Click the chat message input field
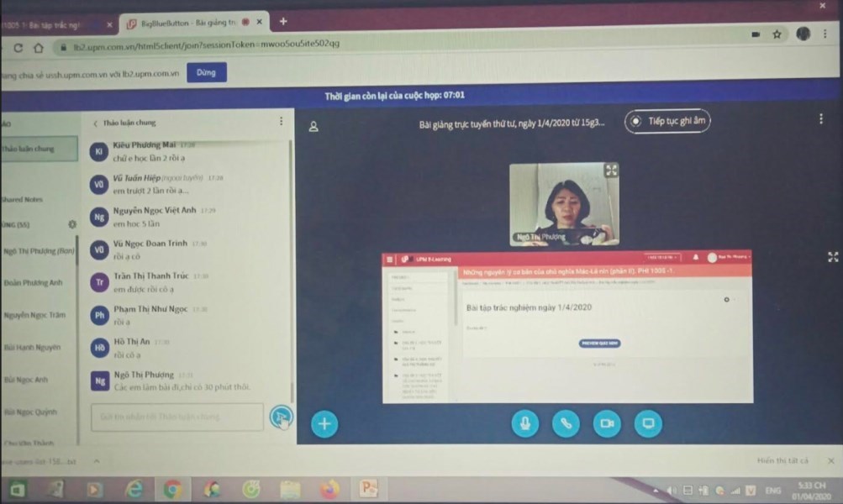The height and width of the screenshot is (504, 843). pos(177,416)
